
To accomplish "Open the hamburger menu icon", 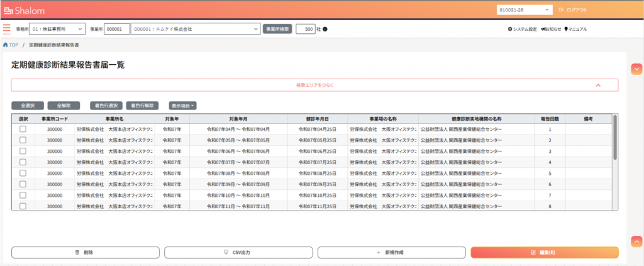I will [x=6, y=28].
